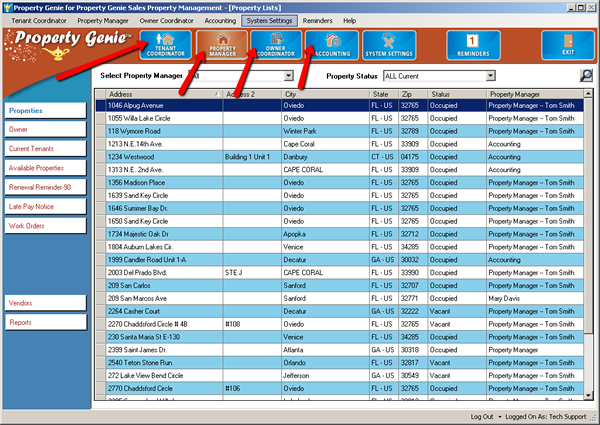Image resolution: width=600 pixels, height=425 pixels.
Task: Click the magnifying glass search icon
Action: (586, 75)
